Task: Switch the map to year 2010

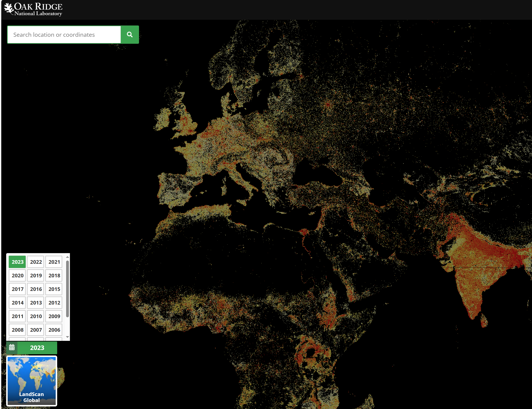Action: pos(36,316)
